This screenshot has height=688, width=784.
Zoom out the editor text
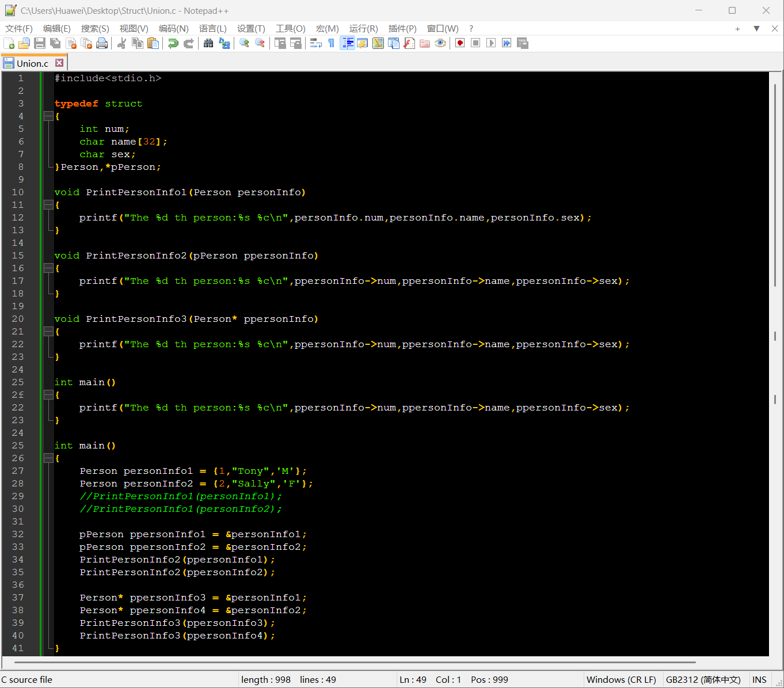[260, 43]
